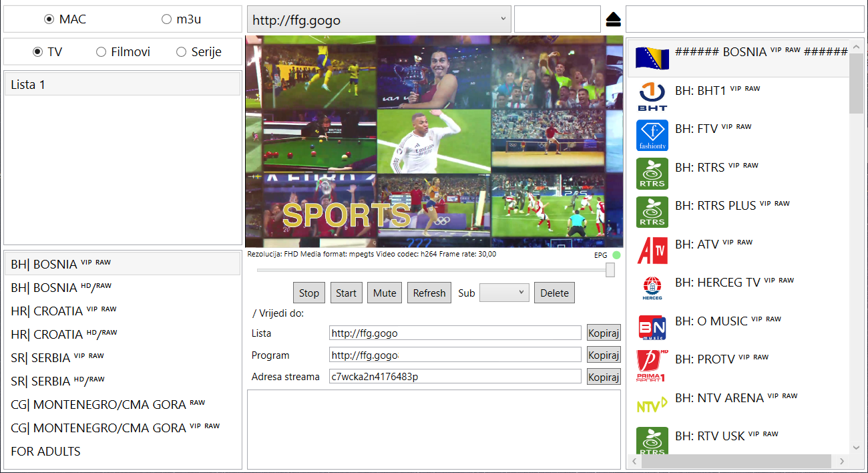Open the FOR ADULTS category
The image size is (868, 473).
[x=45, y=452]
